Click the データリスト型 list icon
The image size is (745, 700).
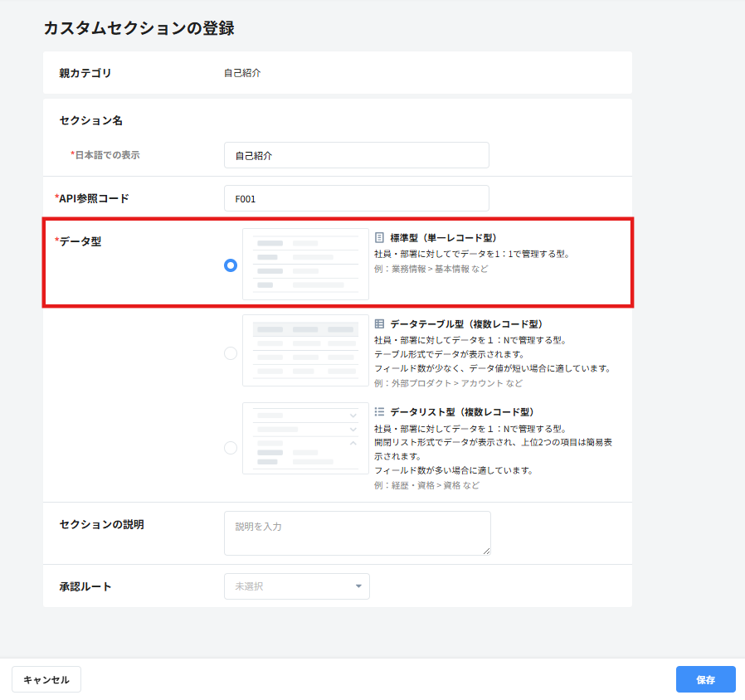click(379, 411)
